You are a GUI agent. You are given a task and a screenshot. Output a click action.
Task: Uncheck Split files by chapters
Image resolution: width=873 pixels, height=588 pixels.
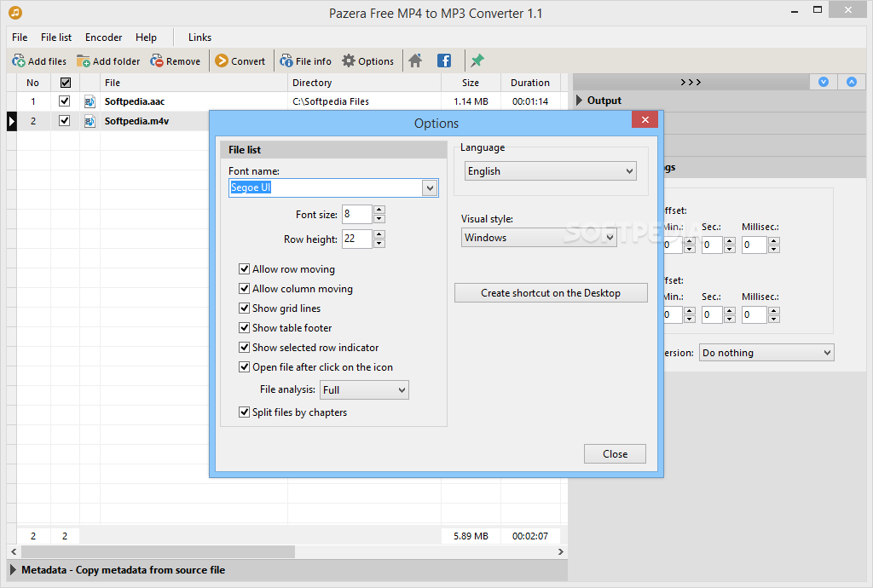(x=244, y=412)
